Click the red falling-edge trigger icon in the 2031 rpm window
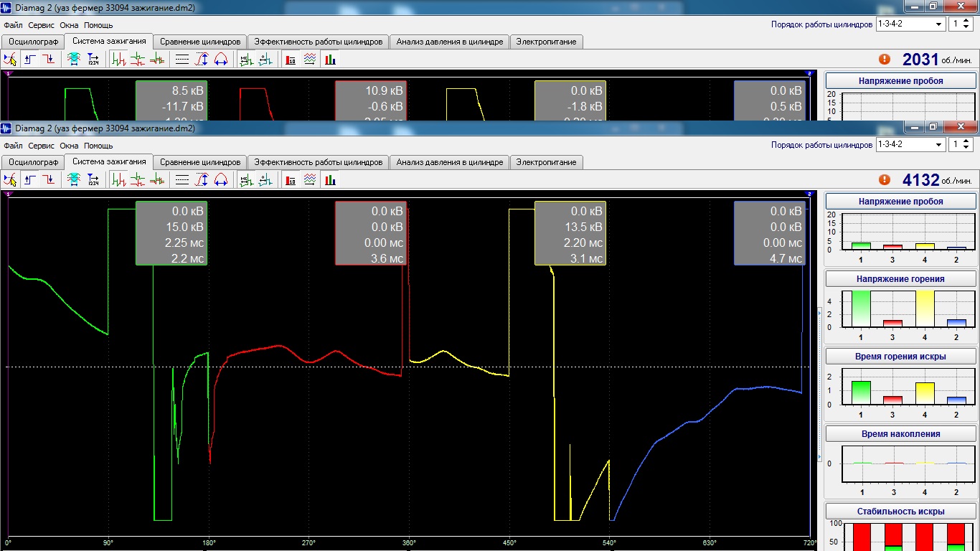Screen dimensions: 980x551 pyautogui.click(x=48, y=59)
